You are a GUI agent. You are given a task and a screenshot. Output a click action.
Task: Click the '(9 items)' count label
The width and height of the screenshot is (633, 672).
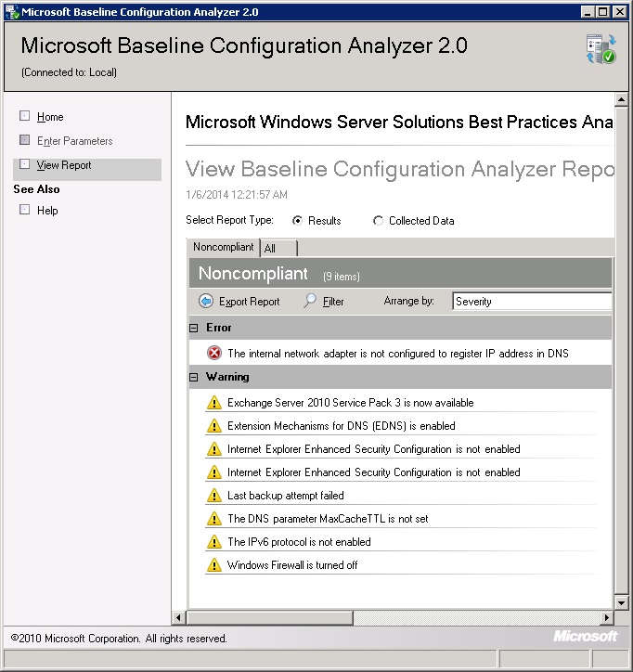[342, 277]
